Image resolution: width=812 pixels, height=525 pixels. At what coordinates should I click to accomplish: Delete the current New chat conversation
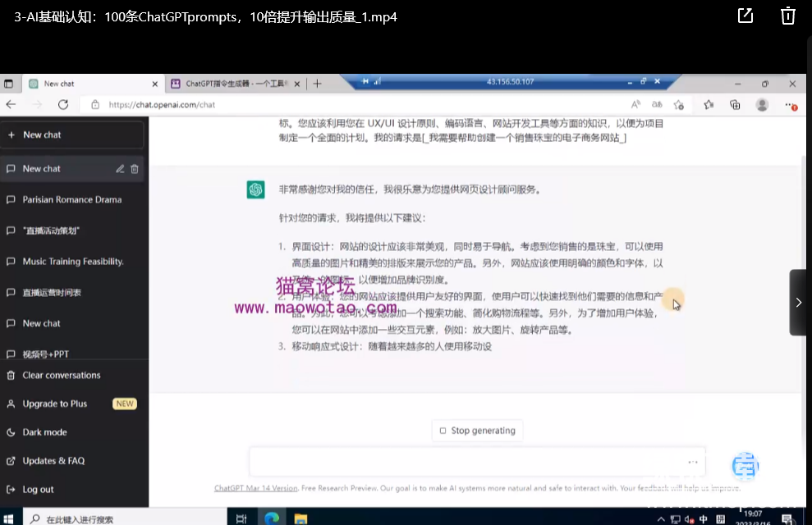135,169
